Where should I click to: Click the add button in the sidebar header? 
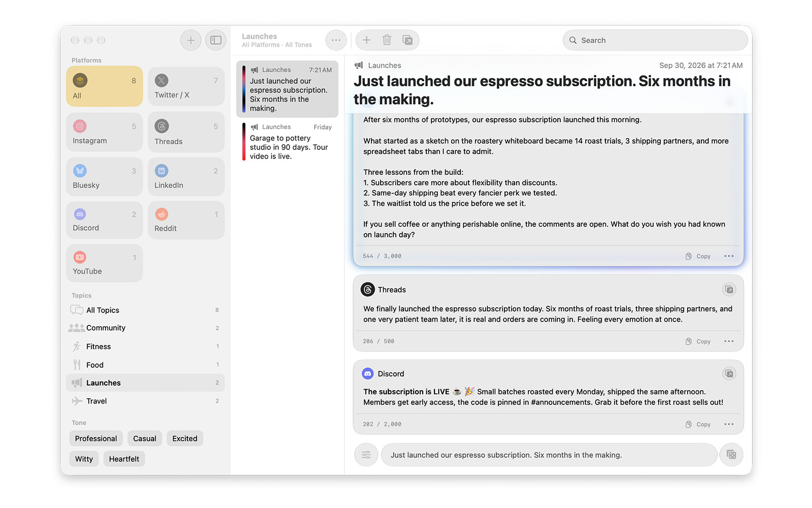(x=191, y=40)
